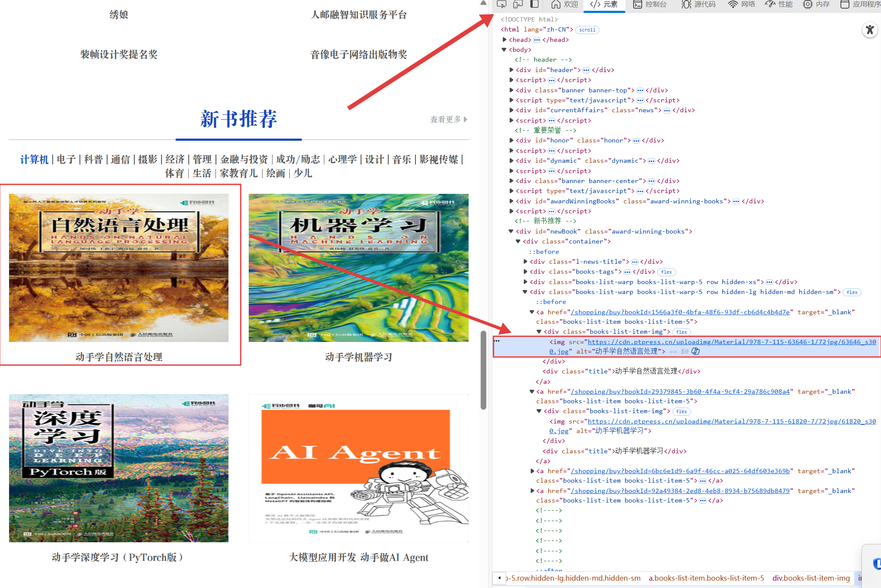The height and width of the screenshot is (588, 881).
Task: Select the 少儿 category tag
Action: coord(303,174)
